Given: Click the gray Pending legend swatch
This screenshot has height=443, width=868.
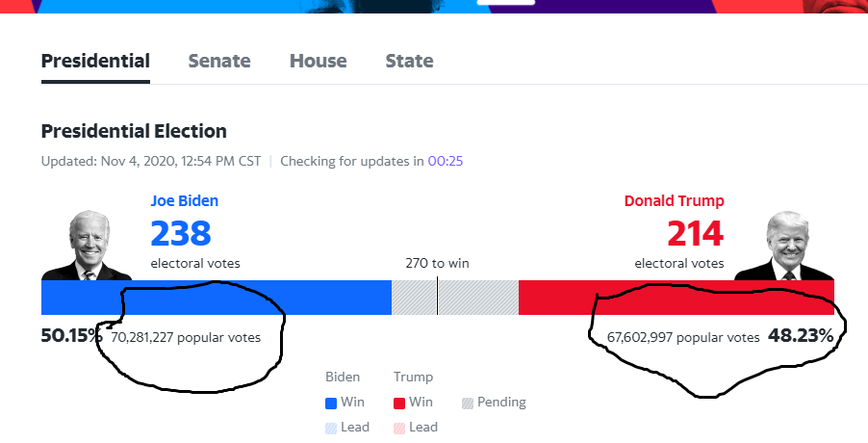Looking at the screenshot, I should click(x=469, y=403).
